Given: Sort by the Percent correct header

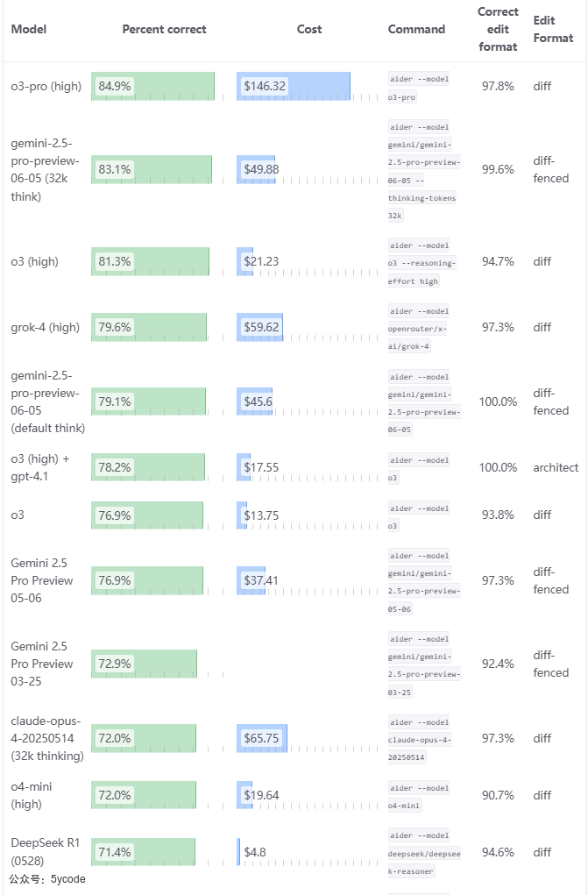Looking at the screenshot, I should pyautogui.click(x=164, y=29).
